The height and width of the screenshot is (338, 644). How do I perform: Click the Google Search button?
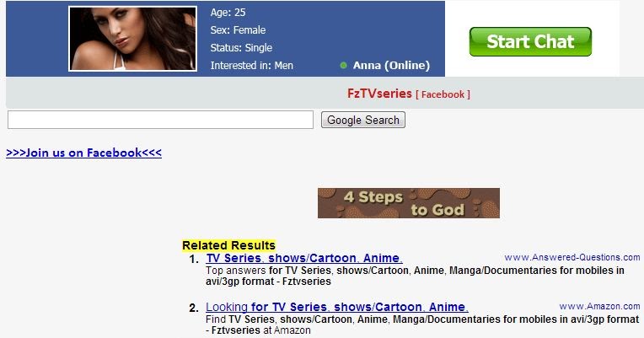pyautogui.click(x=363, y=120)
